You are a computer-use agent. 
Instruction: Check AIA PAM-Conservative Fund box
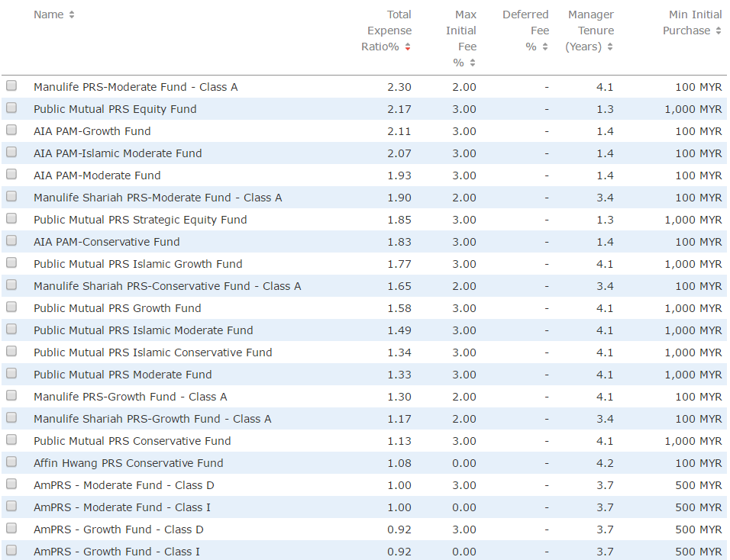[11, 240]
